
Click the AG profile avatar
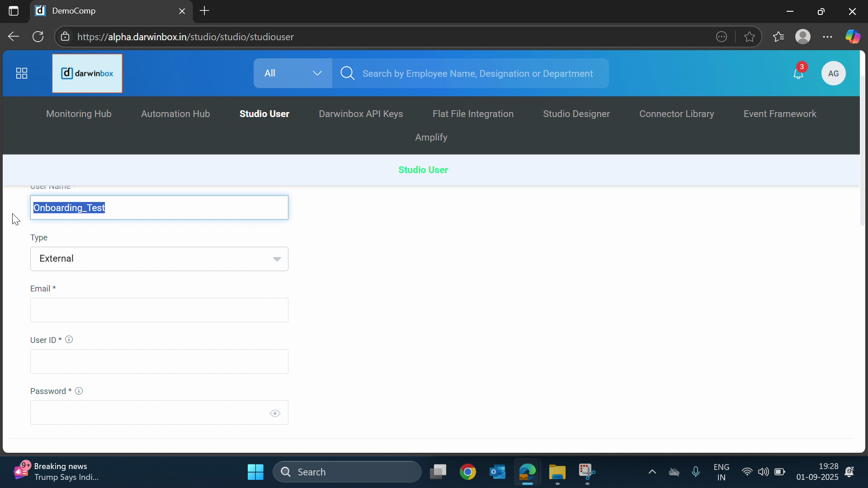[x=833, y=73]
